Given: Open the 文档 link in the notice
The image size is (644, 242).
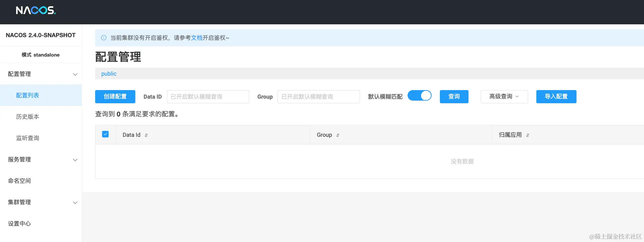Looking at the screenshot, I should pos(197,38).
